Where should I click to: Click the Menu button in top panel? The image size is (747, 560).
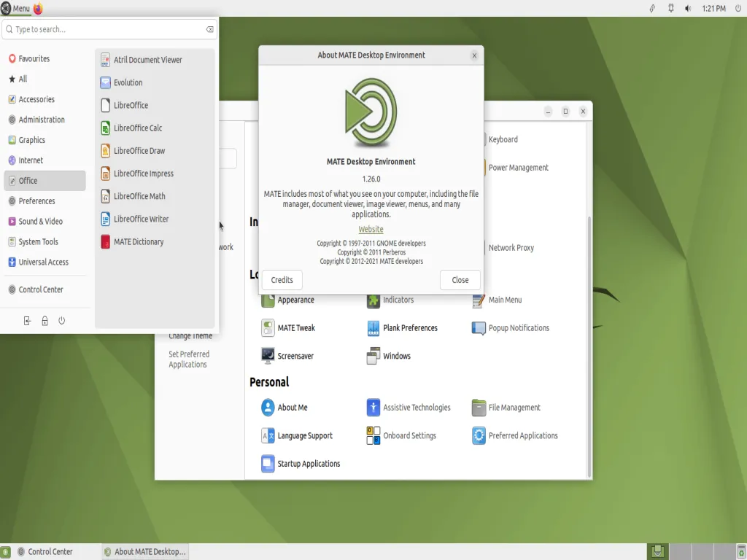click(16, 8)
